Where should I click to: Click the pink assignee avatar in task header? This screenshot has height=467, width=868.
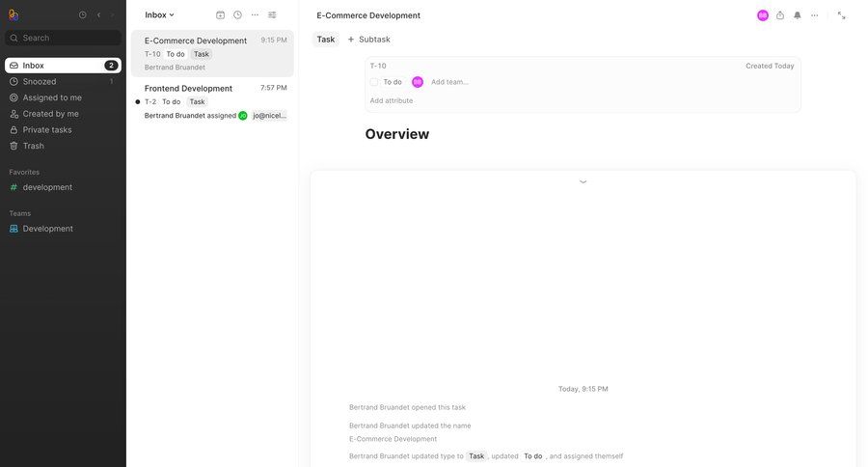tap(763, 15)
